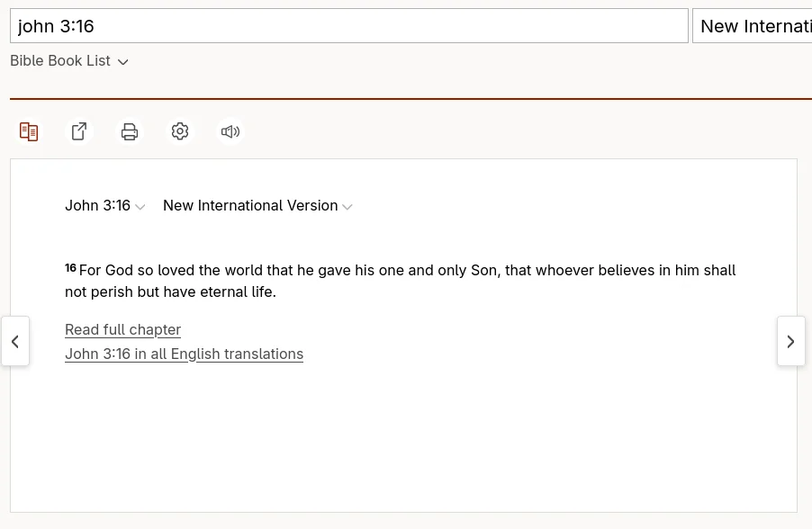Click the word "Son" in the verse
The height and width of the screenshot is (529, 812).
coord(483,270)
